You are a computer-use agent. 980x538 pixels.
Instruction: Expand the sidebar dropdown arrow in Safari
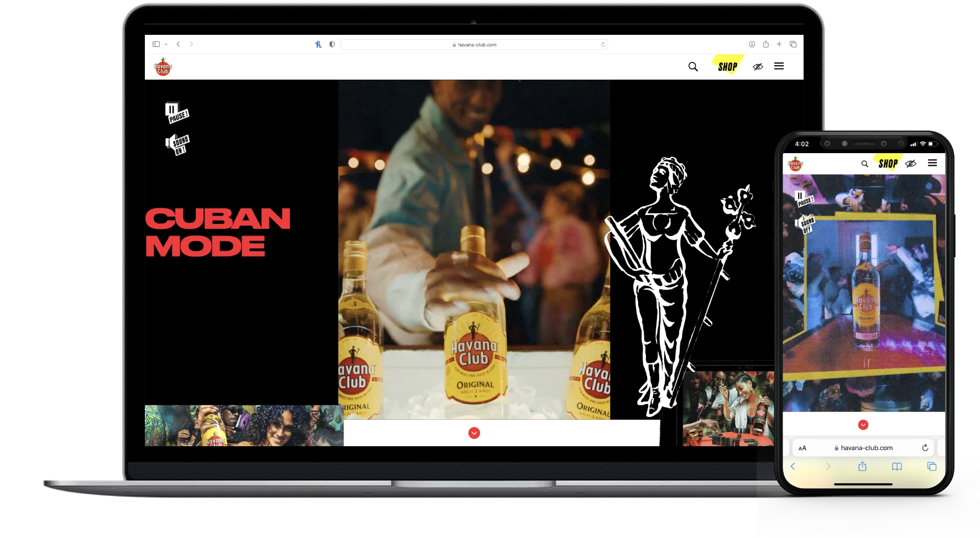point(166,44)
